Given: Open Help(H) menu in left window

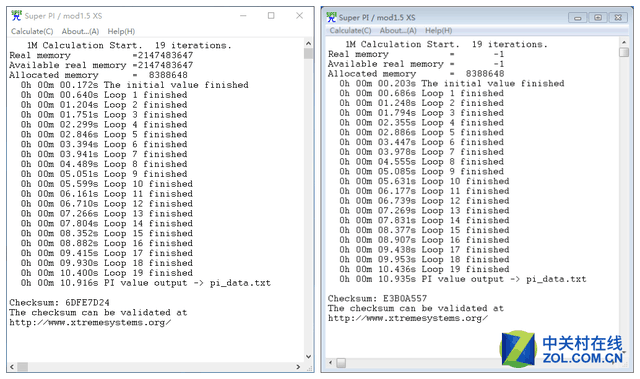Looking at the screenshot, I should (121, 31).
